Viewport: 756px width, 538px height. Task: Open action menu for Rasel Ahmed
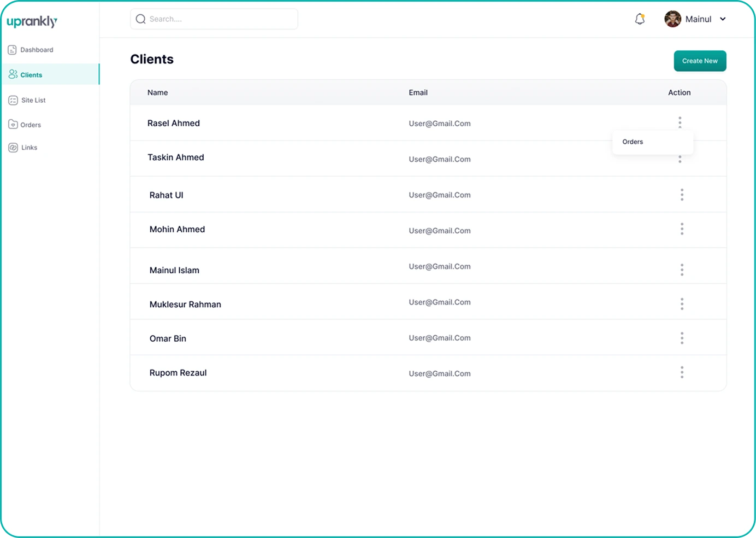pos(680,122)
